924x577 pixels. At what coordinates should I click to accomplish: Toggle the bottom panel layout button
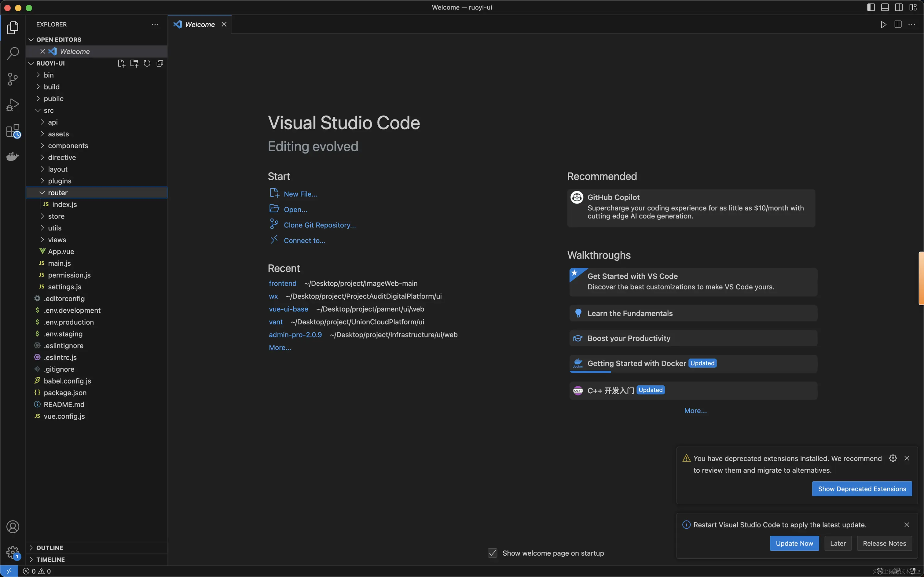tap(885, 7)
